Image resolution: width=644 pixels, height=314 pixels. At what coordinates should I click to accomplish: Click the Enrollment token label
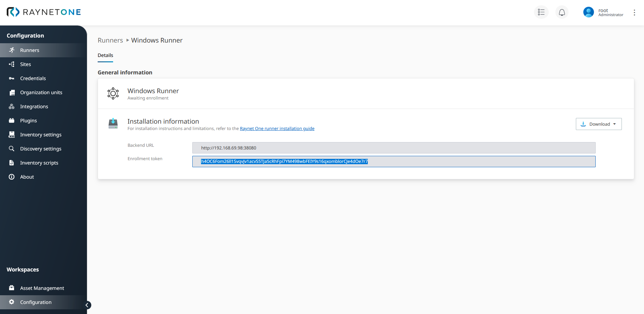pos(145,159)
